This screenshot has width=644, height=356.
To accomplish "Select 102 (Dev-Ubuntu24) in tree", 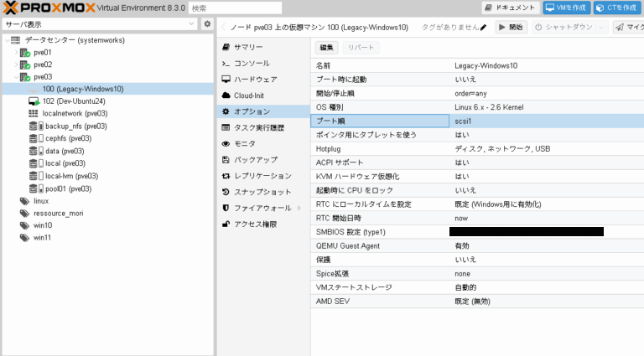I will [x=74, y=101].
